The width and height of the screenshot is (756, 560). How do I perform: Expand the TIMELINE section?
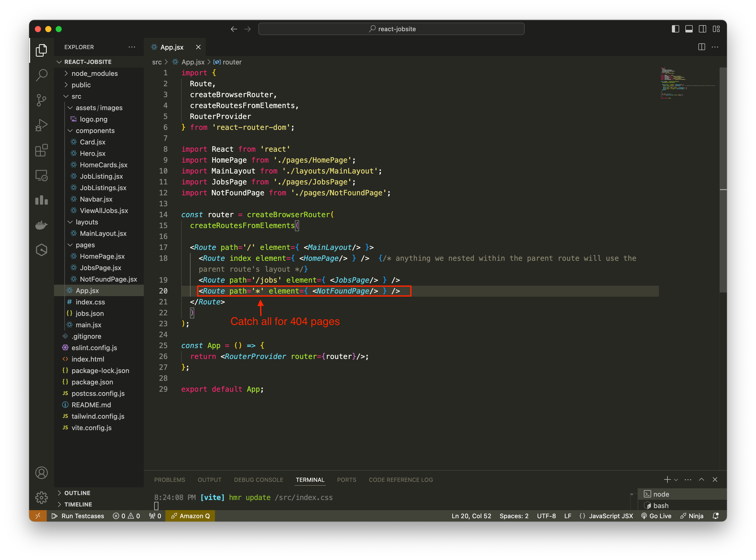pyautogui.click(x=99, y=504)
